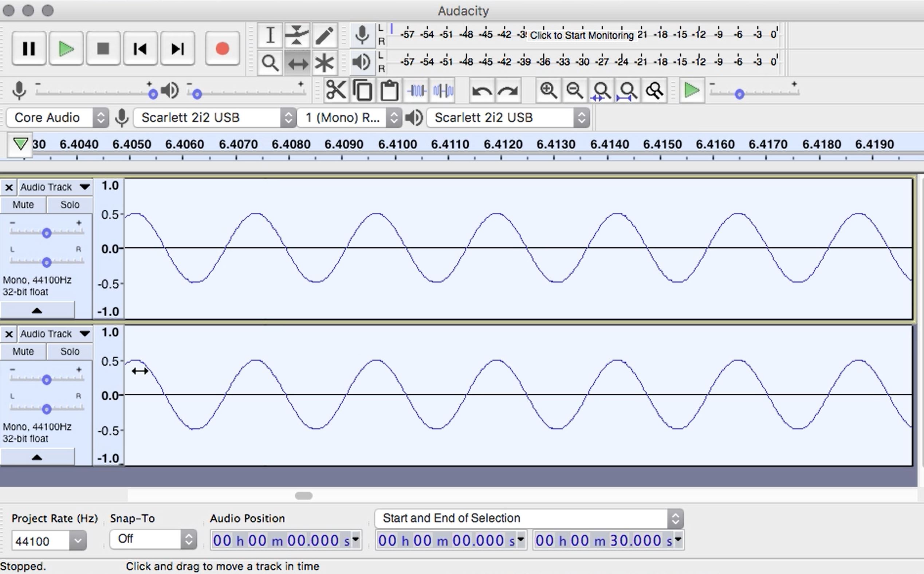Click the Undo icon
This screenshot has width=924, height=574.
coord(481,90)
